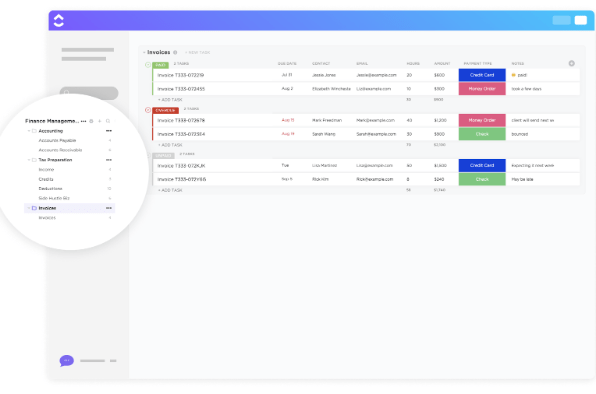Click the note 'bounced'
Image resolution: width=596 pixels, height=394 pixels.
tap(519, 134)
